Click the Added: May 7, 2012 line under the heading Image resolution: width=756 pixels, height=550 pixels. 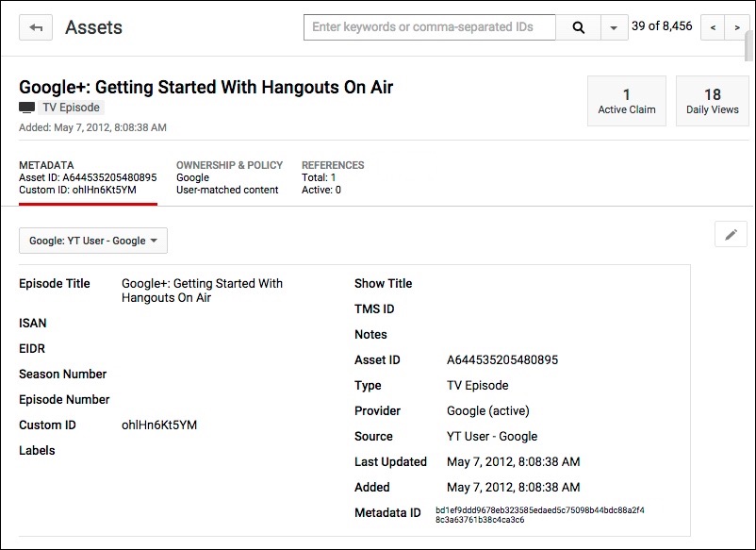click(x=92, y=128)
